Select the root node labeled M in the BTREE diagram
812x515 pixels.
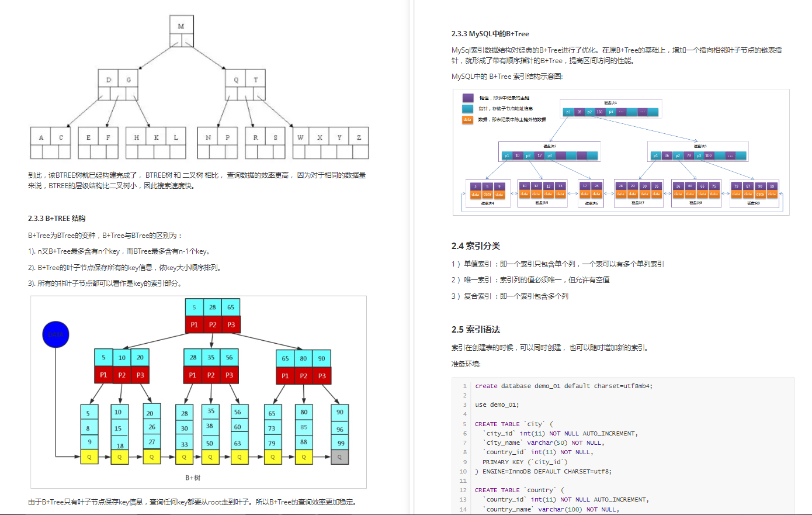click(181, 25)
